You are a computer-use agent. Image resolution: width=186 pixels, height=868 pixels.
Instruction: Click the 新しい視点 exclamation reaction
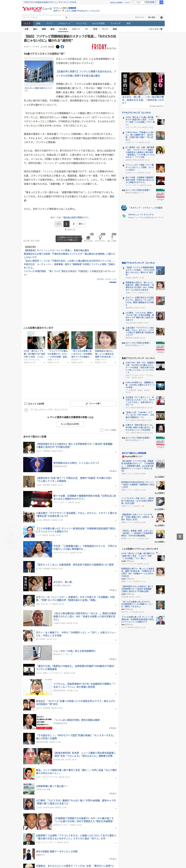coord(112,238)
